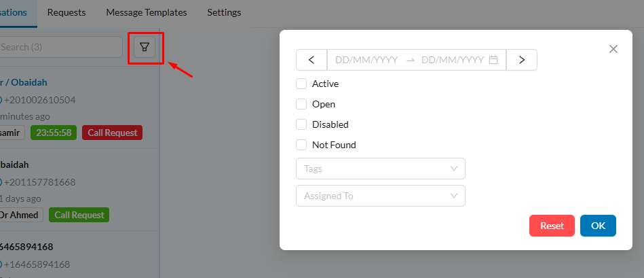The height and width of the screenshot is (278, 644).
Task: Open the +201157781668 conversation
Action: click(x=39, y=182)
